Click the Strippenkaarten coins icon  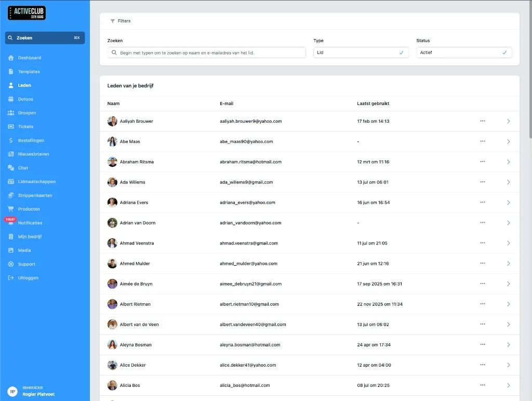pyautogui.click(x=11, y=195)
